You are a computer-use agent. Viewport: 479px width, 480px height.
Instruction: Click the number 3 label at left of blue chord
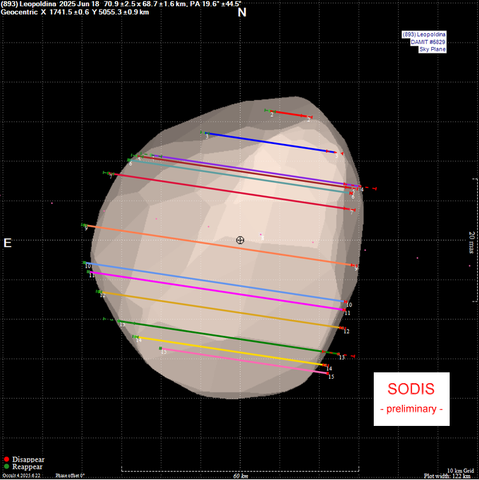(207, 137)
